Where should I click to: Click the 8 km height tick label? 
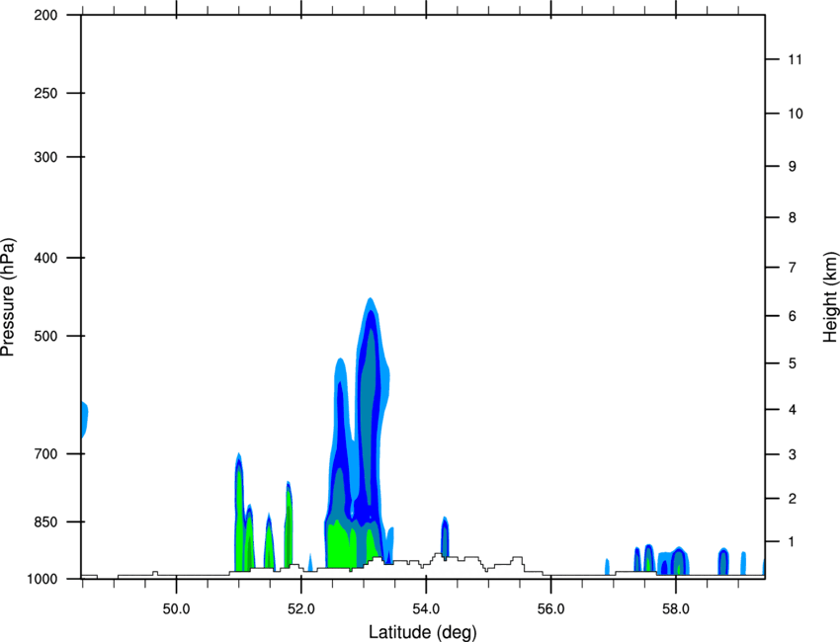point(793,217)
